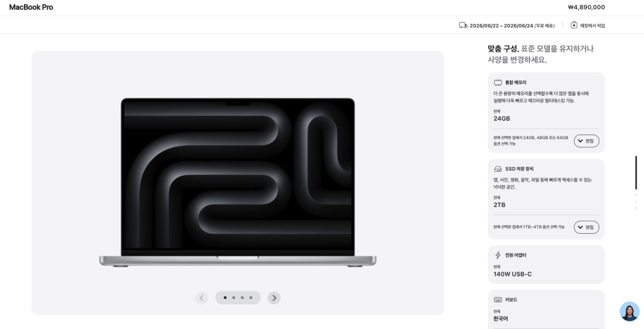Click the 24GB memory value
This screenshot has width=644, height=329.
click(x=501, y=119)
